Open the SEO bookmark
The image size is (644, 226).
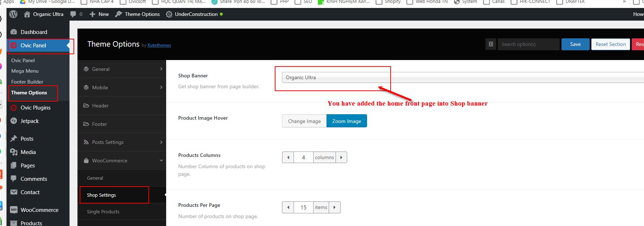[303, 2]
